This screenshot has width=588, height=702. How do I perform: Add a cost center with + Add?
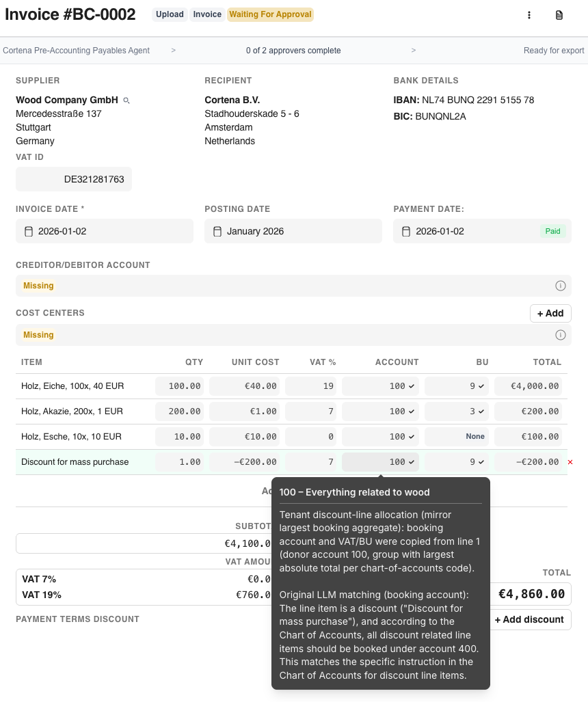click(x=550, y=313)
